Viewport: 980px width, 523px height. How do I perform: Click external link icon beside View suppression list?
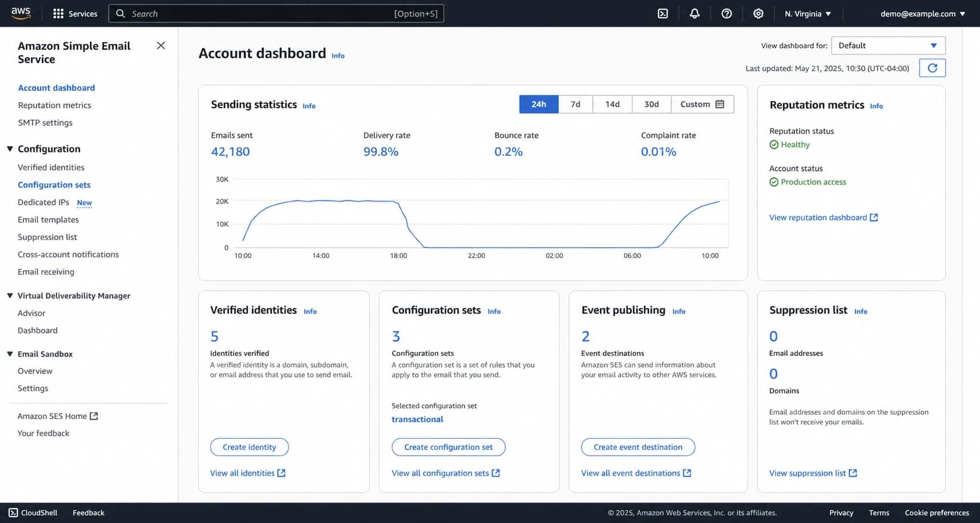point(853,473)
